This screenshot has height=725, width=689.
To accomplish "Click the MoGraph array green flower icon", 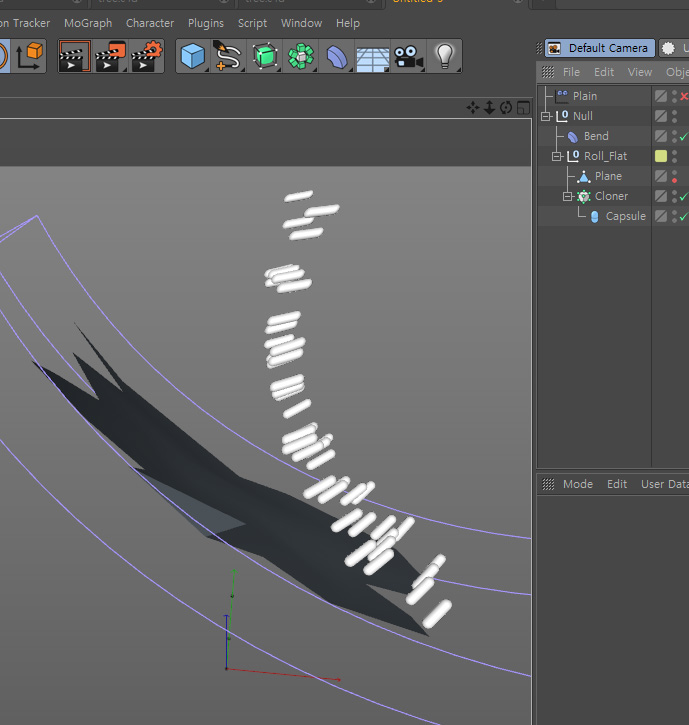I will [x=301, y=56].
